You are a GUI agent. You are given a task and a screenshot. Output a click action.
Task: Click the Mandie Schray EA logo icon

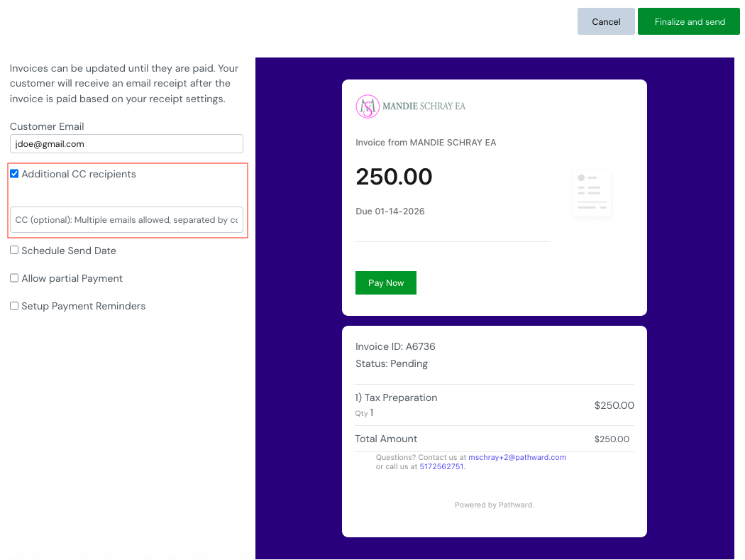click(x=368, y=106)
